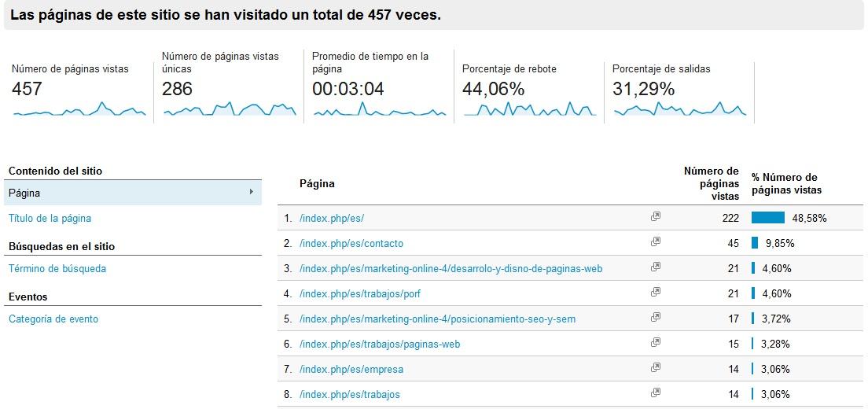This screenshot has height=409, width=868.
Task: Open external icon for /index.php/es/empresa row
Action: (656, 368)
